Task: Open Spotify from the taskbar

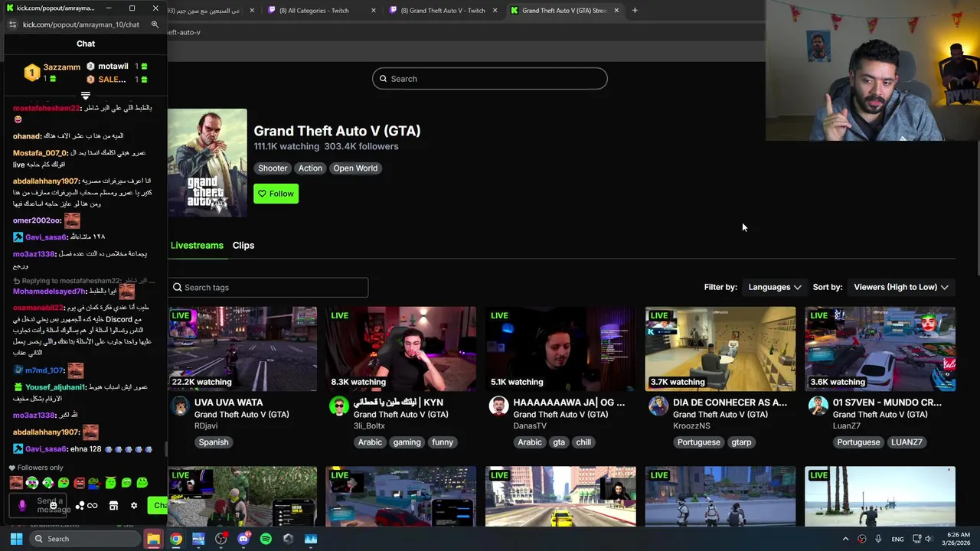Action: point(266,539)
